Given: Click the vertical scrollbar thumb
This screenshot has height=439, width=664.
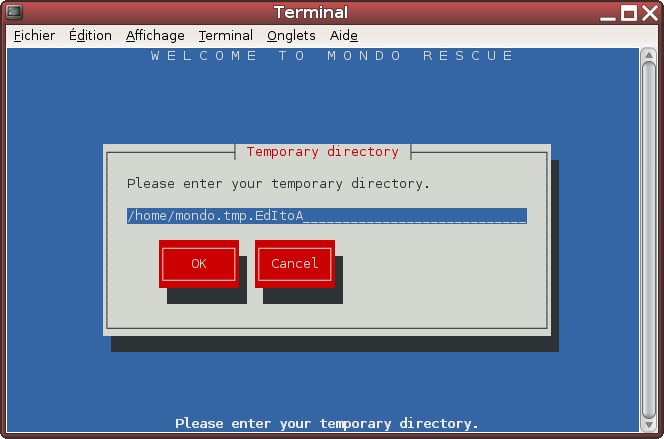Looking at the screenshot, I should point(648,240).
